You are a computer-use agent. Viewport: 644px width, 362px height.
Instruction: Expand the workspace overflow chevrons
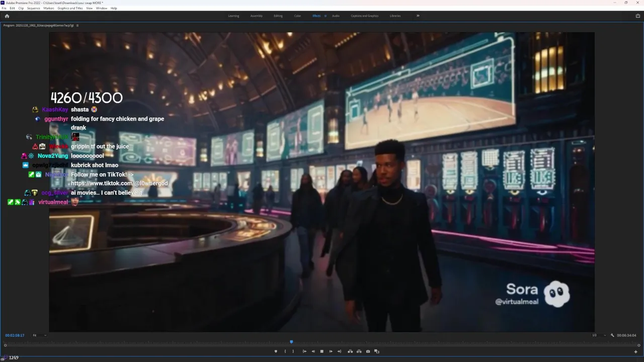click(x=418, y=16)
